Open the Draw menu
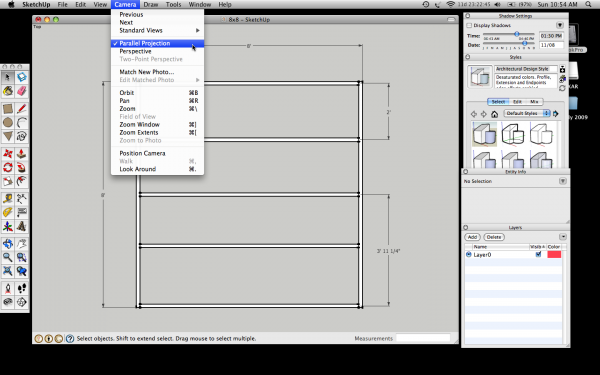The height and width of the screenshot is (375, 600). pos(151,5)
